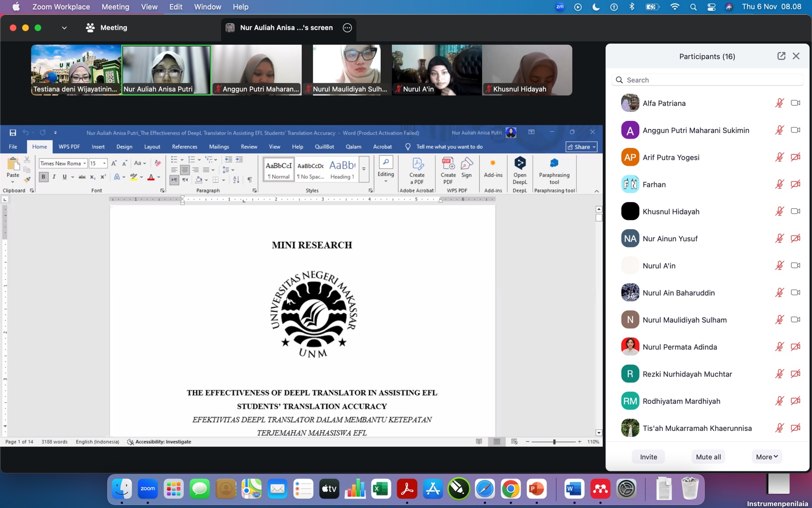Open the Meeting menu in menu bar
This screenshot has height=508, width=812.
[x=115, y=7]
